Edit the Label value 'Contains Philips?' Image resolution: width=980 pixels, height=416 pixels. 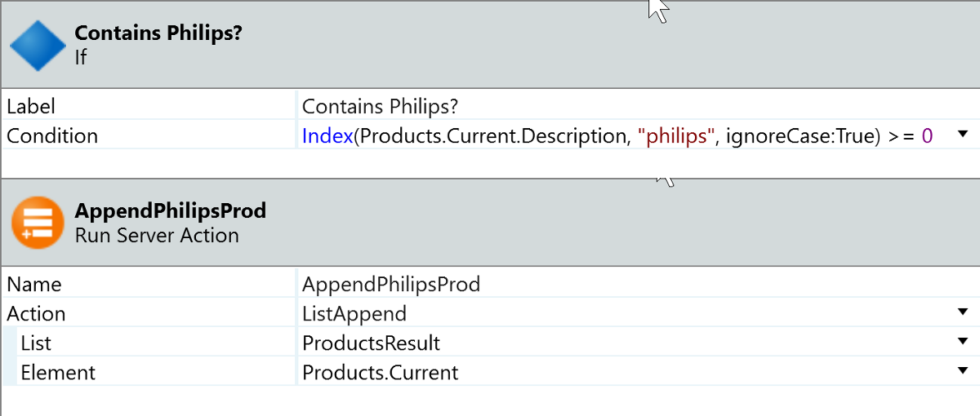tap(383, 106)
